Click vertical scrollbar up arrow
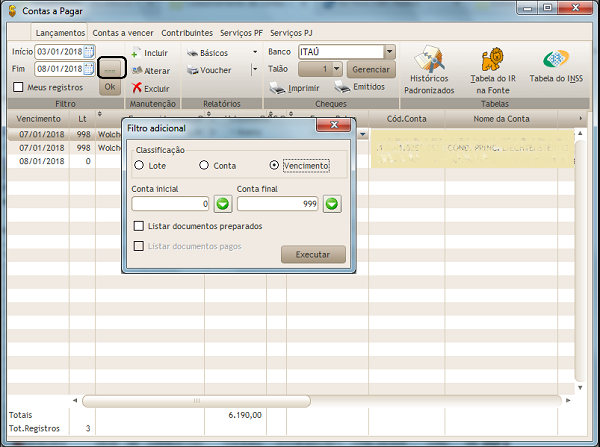The height and width of the screenshot is (447, 600). (580, 133)
